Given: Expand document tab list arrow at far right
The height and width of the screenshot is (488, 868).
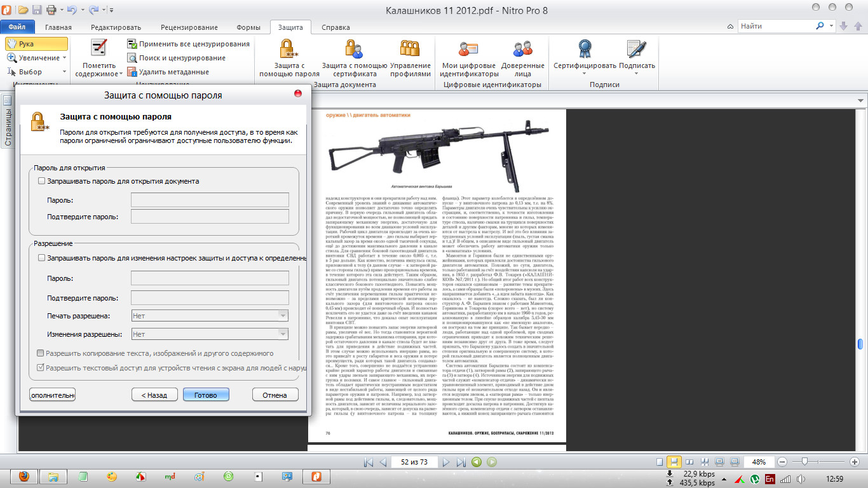Looking at the screenshot, I should point(861,101).
